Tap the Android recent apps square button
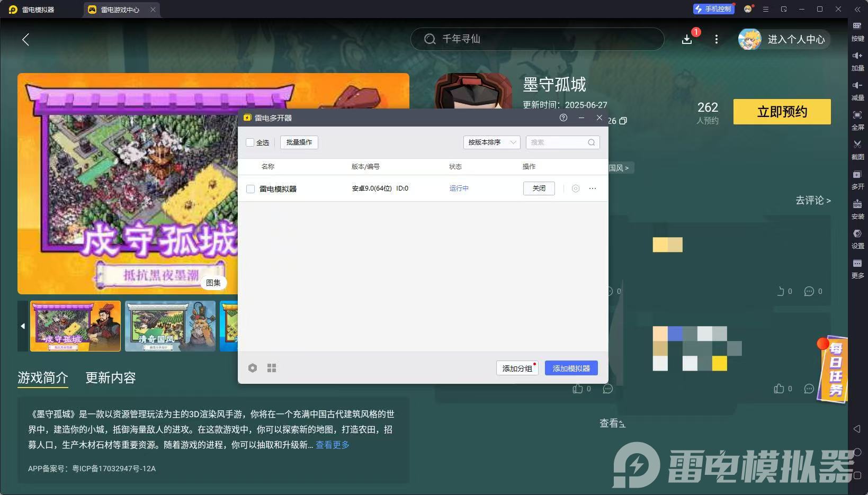The width and height of the screenshot is (868, 495). click(857, 475)
